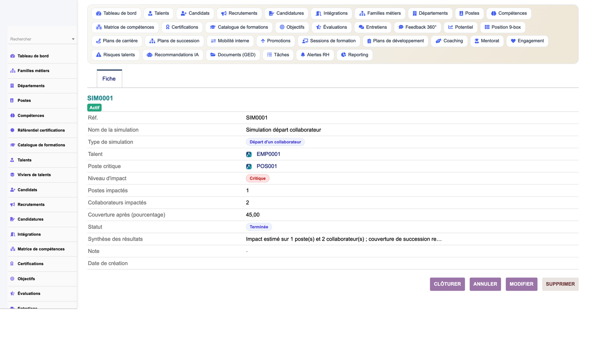Open Mobilité interne in top menu

(x=230, y=41)
